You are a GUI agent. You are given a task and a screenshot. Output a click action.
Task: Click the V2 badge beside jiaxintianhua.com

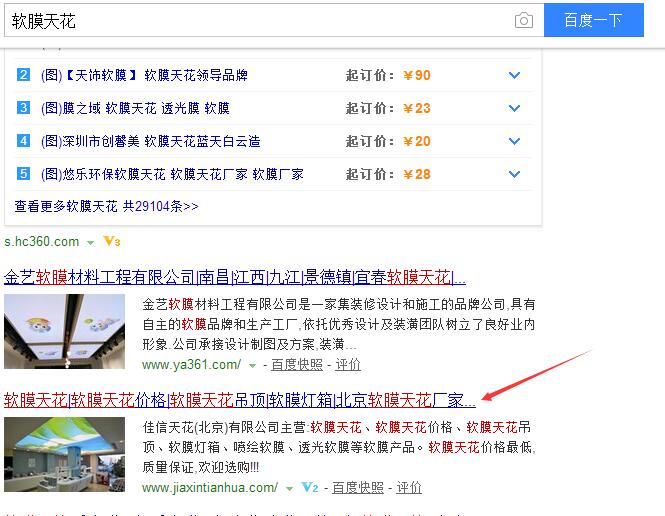310,488
